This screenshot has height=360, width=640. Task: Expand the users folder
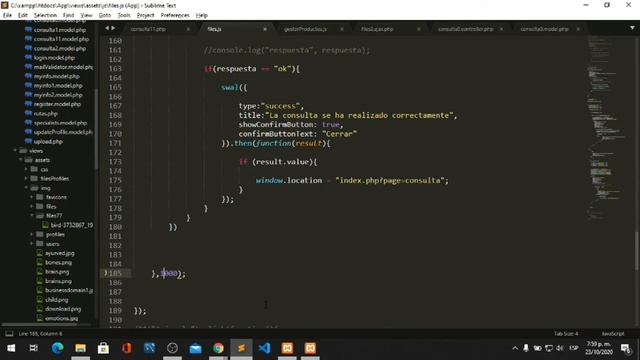(32, 244)
